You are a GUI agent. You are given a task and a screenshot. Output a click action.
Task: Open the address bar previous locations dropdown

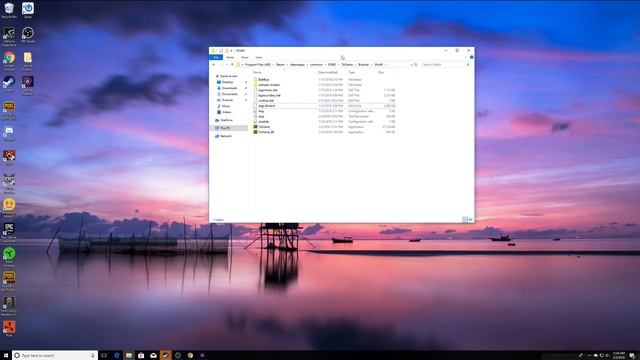point(411,64)
